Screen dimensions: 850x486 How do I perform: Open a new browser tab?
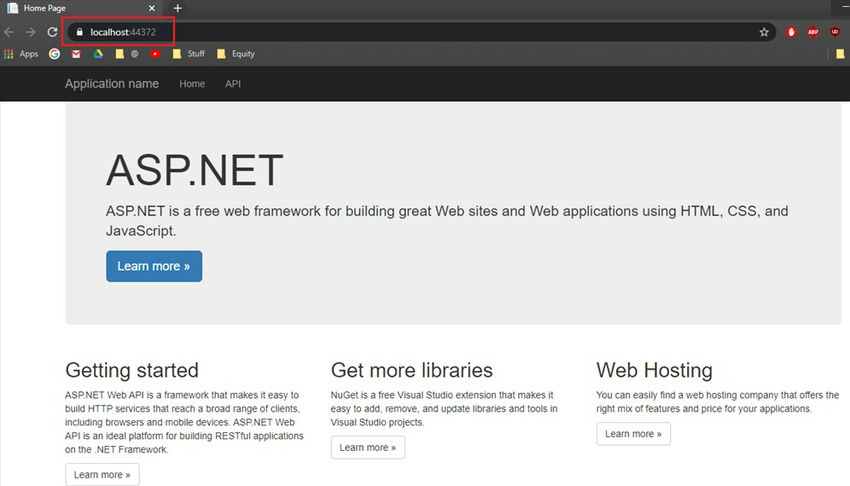pyautogui.click(x=177, y=8)
